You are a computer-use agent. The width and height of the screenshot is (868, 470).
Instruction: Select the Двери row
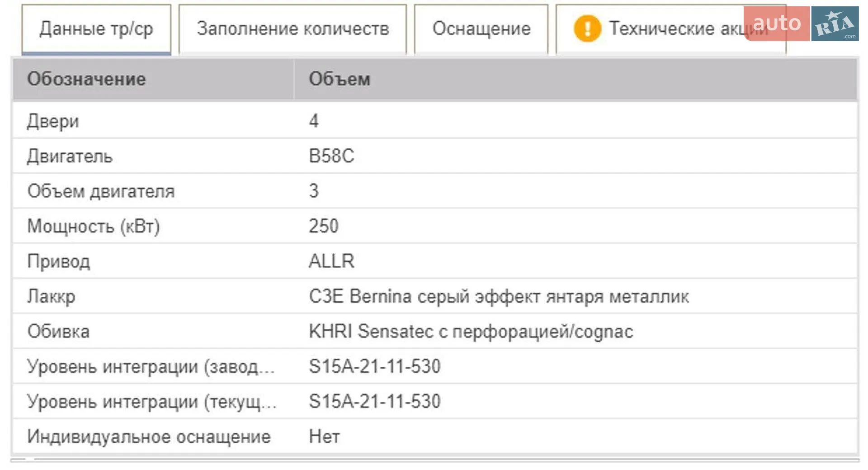(435, 121)
